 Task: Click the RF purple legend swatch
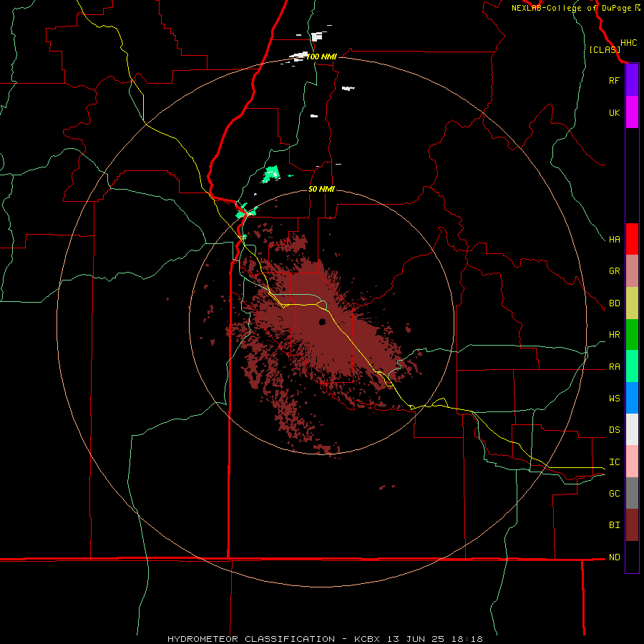click(632, 80)
